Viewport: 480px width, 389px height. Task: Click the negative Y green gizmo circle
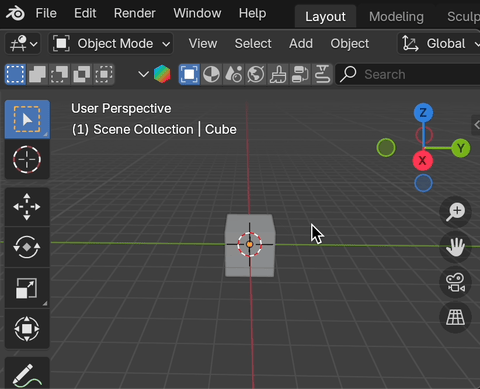pyautogui.click(x=386, y=148)
